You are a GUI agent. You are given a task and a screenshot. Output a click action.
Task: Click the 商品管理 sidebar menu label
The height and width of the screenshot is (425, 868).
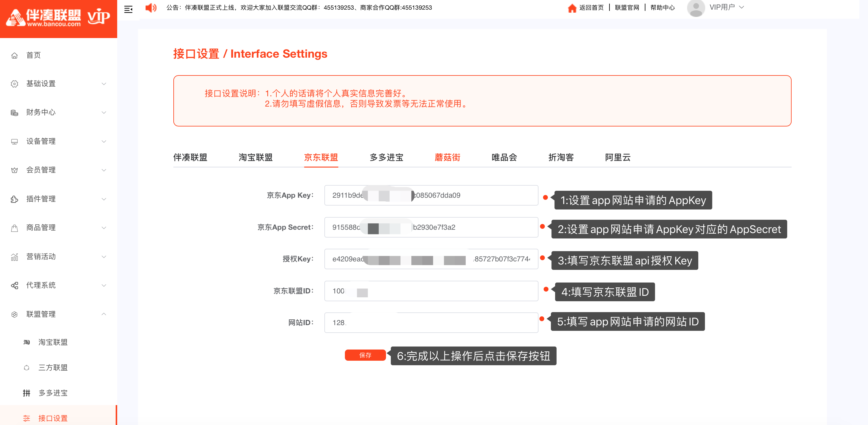41,228
